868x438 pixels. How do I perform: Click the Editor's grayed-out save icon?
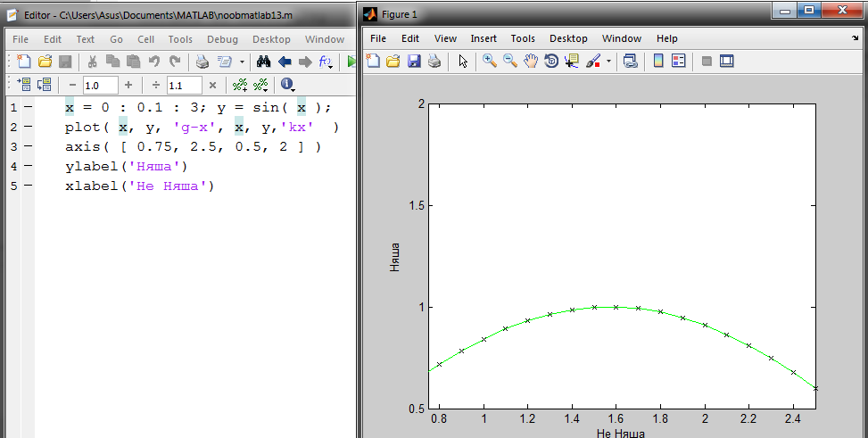click(x=65, y=62)
